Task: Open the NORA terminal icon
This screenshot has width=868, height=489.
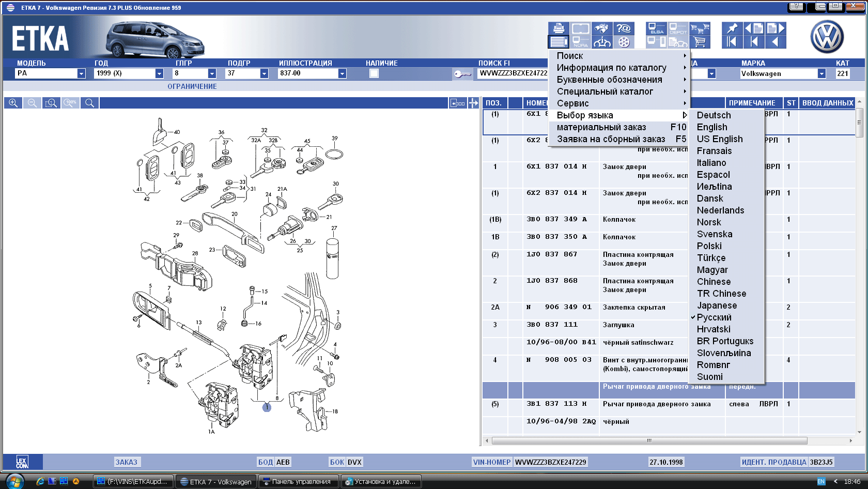Action: pyautogui.click(x=581, y=42)
